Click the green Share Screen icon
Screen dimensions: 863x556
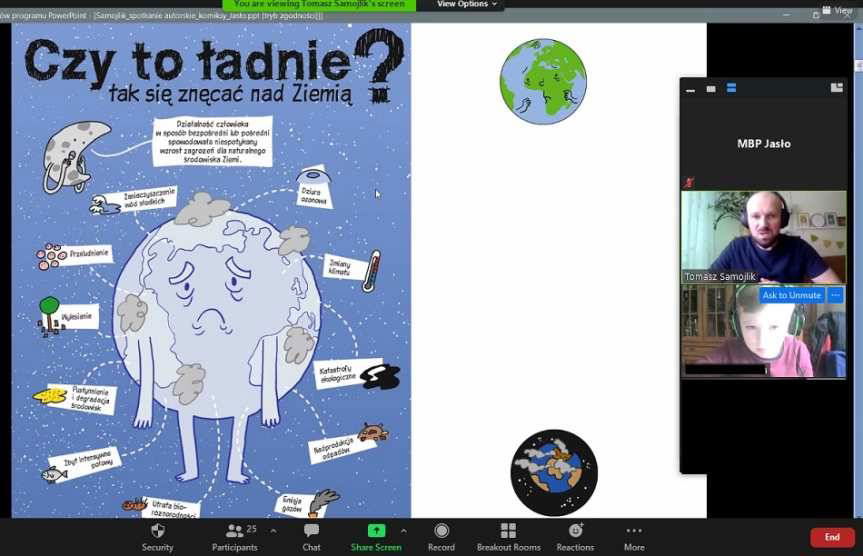(376, 530)
